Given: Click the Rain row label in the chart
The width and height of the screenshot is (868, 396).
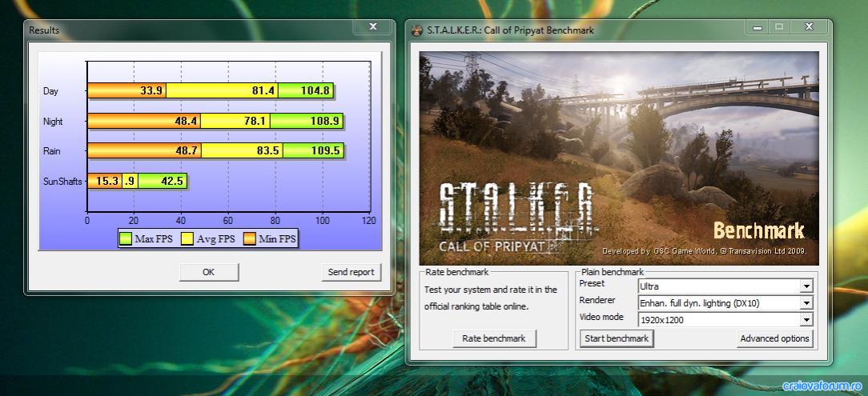Looking at the screenshot, I should click(52, 151).
